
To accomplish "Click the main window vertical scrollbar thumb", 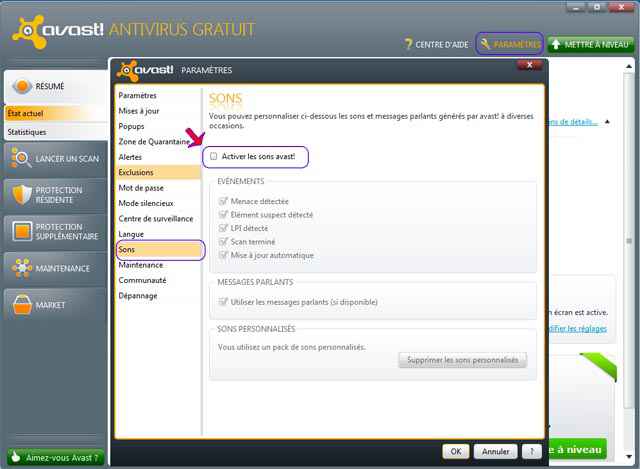I will tap(629, 241).
